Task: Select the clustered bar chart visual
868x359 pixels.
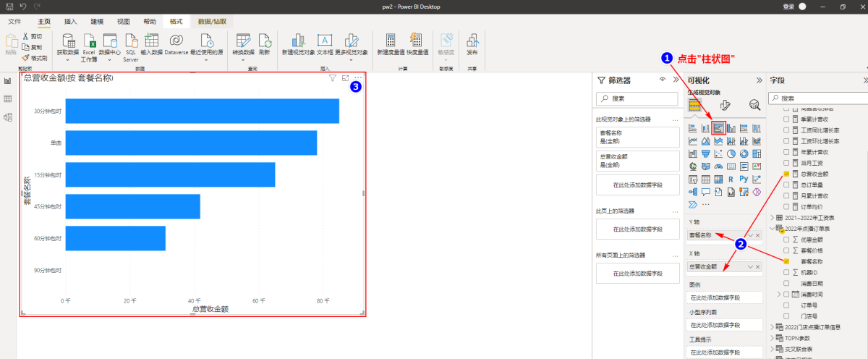Action: click(x=718, y=128)
